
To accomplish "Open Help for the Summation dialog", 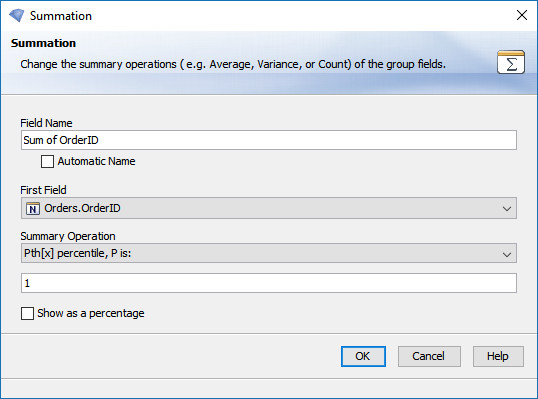I will pyautogui.click(x=498, y=356).
